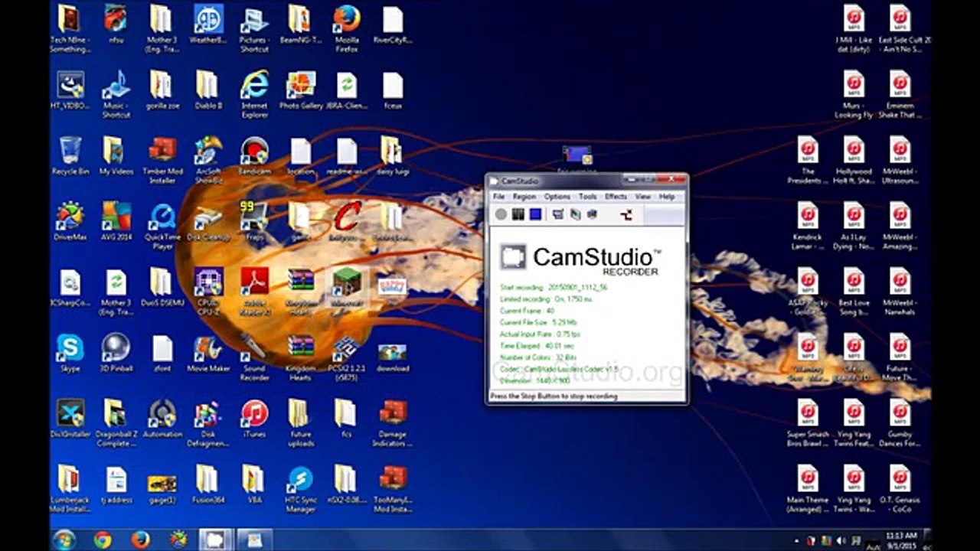This screenshot has width=980, height=551.
Task: Select the Recycle Bin desktop icon
Action: pyautogui.click(x=70, y=156)
